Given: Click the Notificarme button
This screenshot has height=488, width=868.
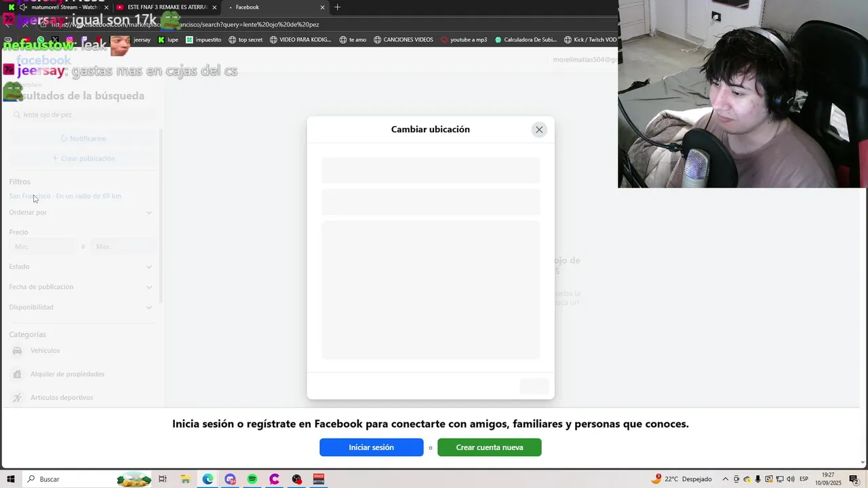Looking at the screenshot, I should (x=83, y=138).
